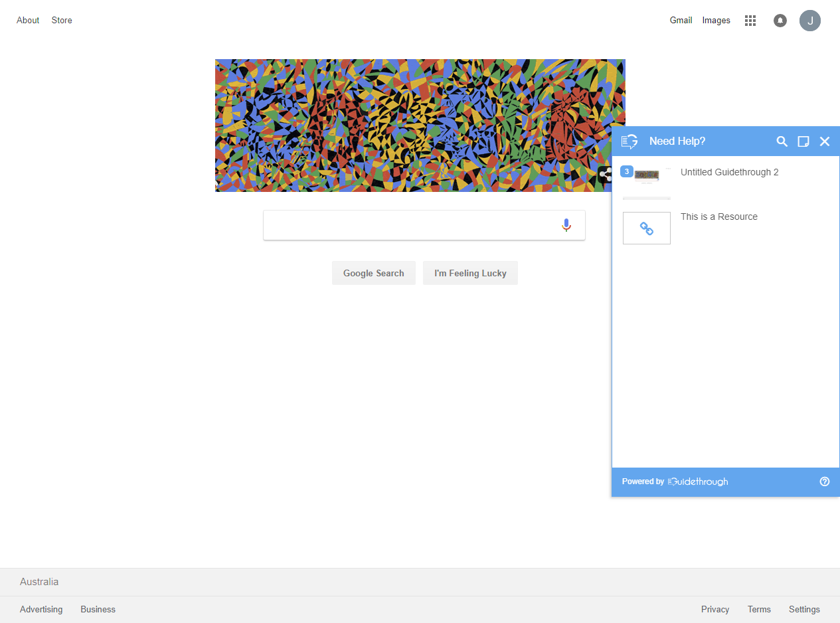The height and width of the screenshot is (623, 840).
Task: Click the colorful Google doodle image
Action: coord(420,126)
